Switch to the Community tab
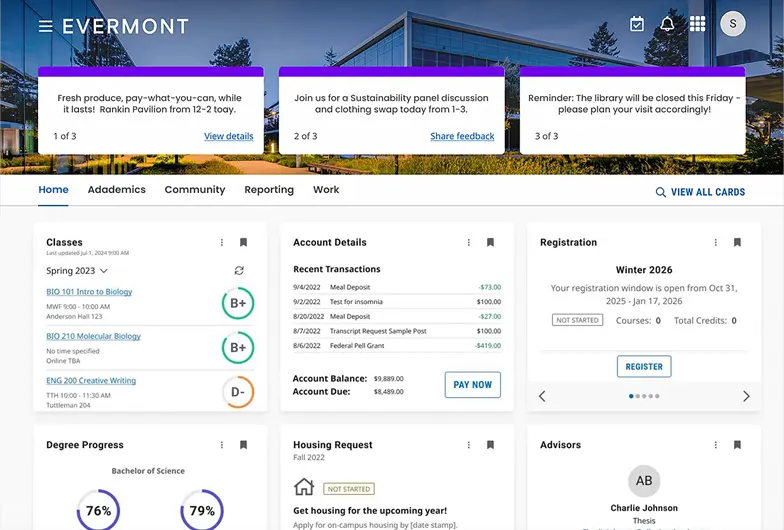This screenshot has width=784, height=530. click(195, 190)
